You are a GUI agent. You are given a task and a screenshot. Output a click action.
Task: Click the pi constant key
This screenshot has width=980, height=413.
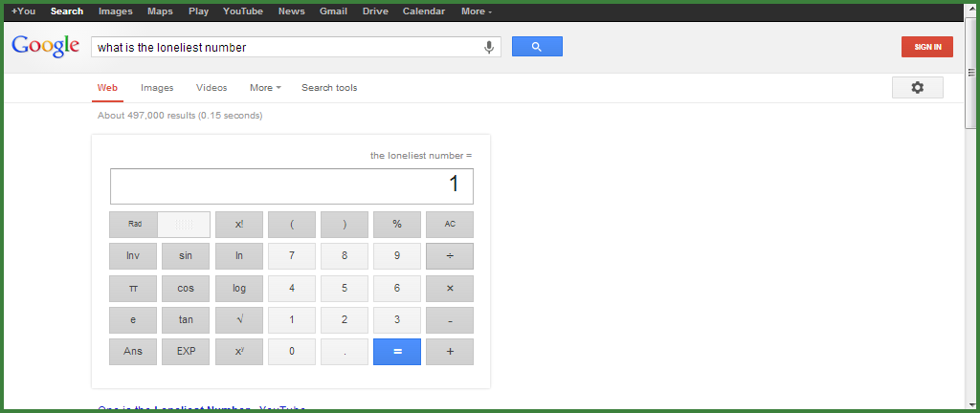pyautogui.click(x=133, y=288)
